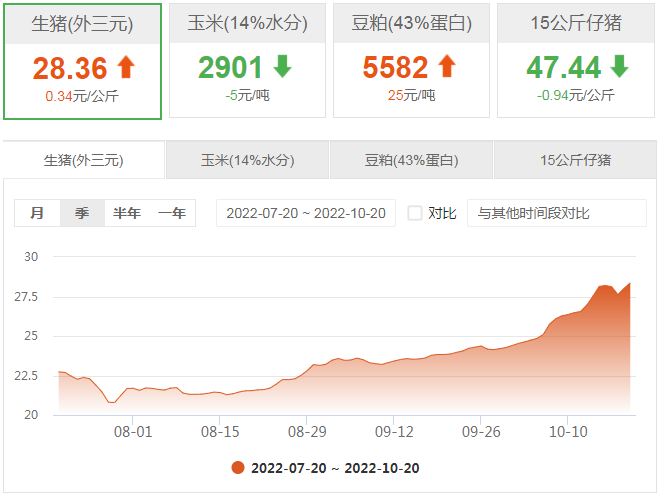
Task: Select the 豆粕(43%蛋白) price card
Action: [x=411, y=61]
